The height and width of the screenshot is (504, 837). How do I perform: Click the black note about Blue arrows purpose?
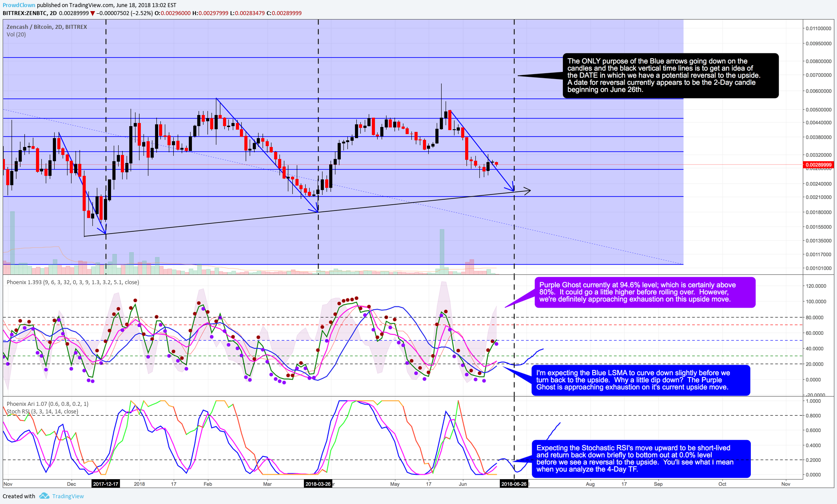[670, 75]
